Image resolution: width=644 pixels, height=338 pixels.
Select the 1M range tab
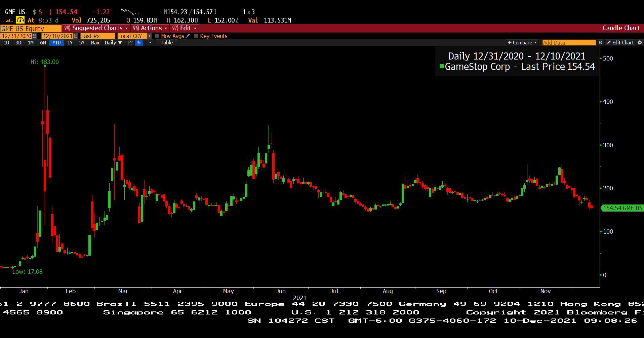(x=31, y=43)
